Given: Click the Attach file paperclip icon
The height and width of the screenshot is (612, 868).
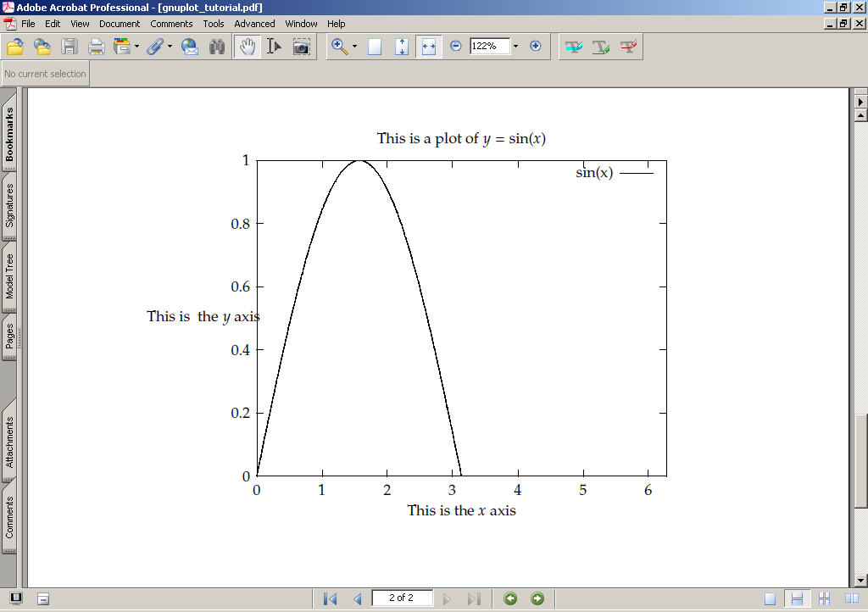Looking at the screenshot, I should click(x=155, y=47).
